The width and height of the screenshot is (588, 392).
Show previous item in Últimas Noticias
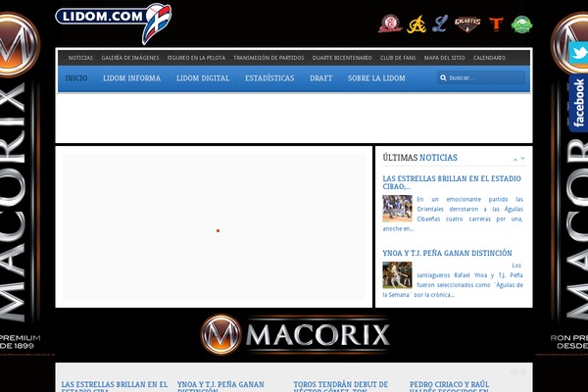tap(515, 160)
